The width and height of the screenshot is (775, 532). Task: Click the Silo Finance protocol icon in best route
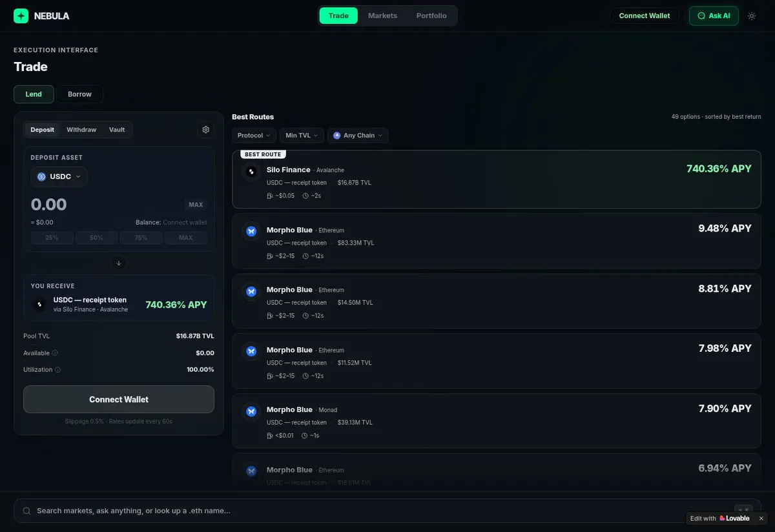tap(251, 172)
